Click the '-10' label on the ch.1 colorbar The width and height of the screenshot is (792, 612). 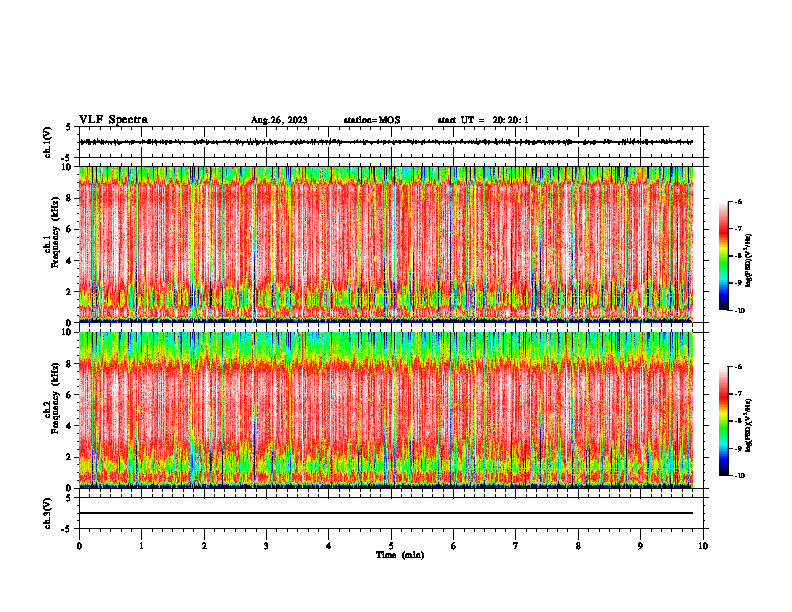738,311
